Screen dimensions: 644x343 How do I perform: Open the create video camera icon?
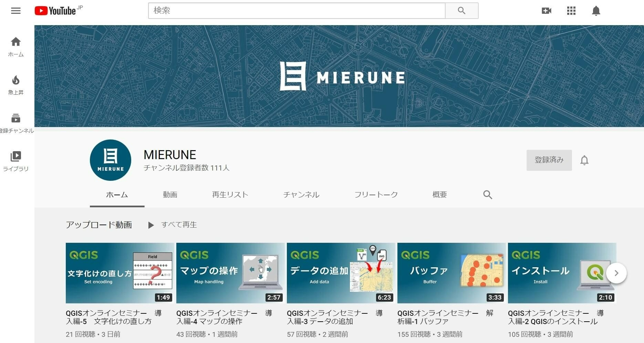pyautogui.click(x=547, y=11)
